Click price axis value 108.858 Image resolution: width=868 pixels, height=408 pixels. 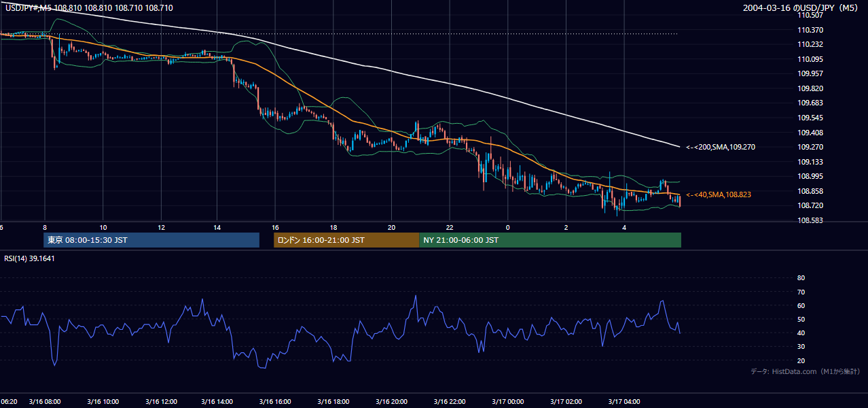(810, 191)
